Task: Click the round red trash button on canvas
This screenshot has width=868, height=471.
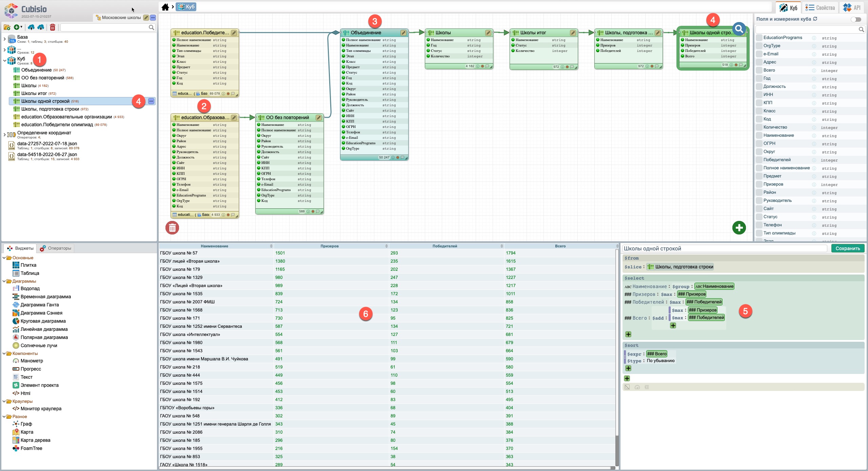Action: [x=172, y=228]
